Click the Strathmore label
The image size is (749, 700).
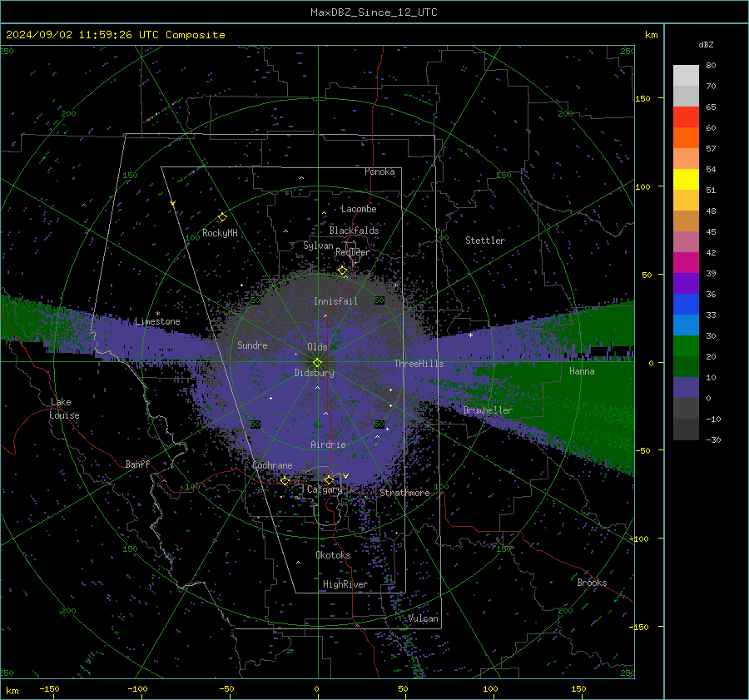click(x=405, y=493)
